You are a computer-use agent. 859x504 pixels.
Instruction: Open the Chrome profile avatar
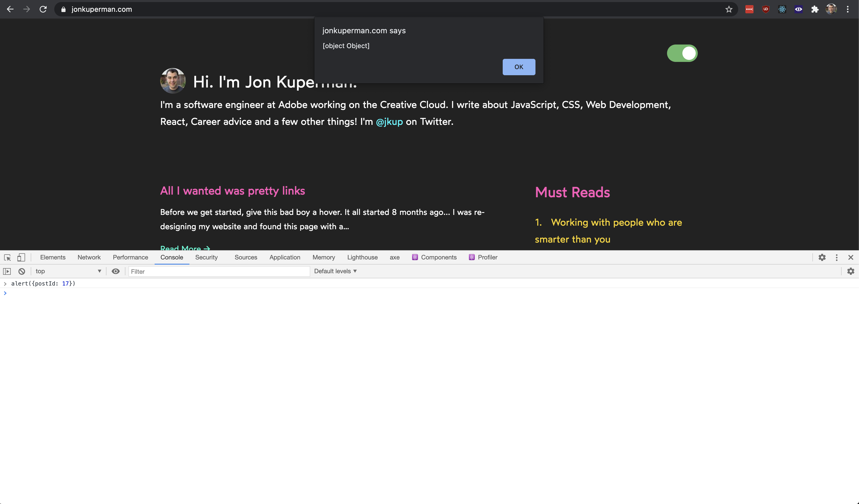pyautogui.click(x=831, y=9)
